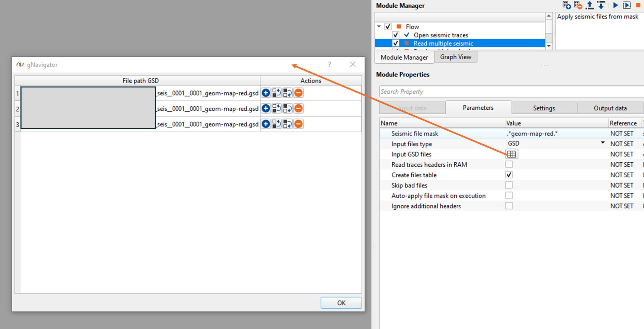Move row 3 file path up
Screen dimensions: 644x329
(x=277, y=124)
